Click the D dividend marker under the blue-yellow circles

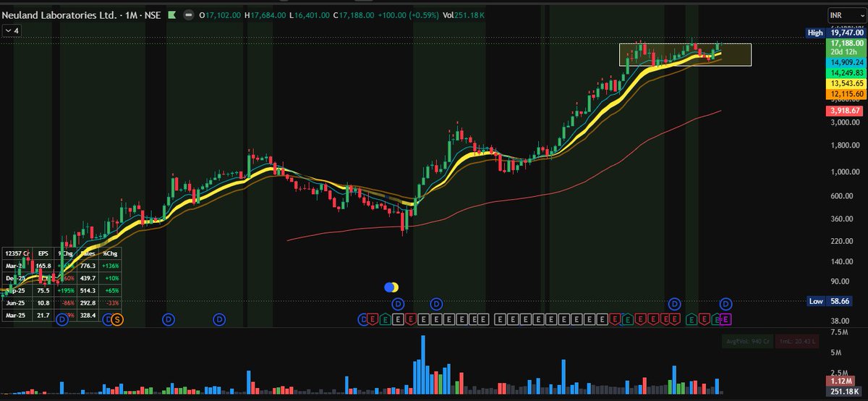[x=397, y=303]
